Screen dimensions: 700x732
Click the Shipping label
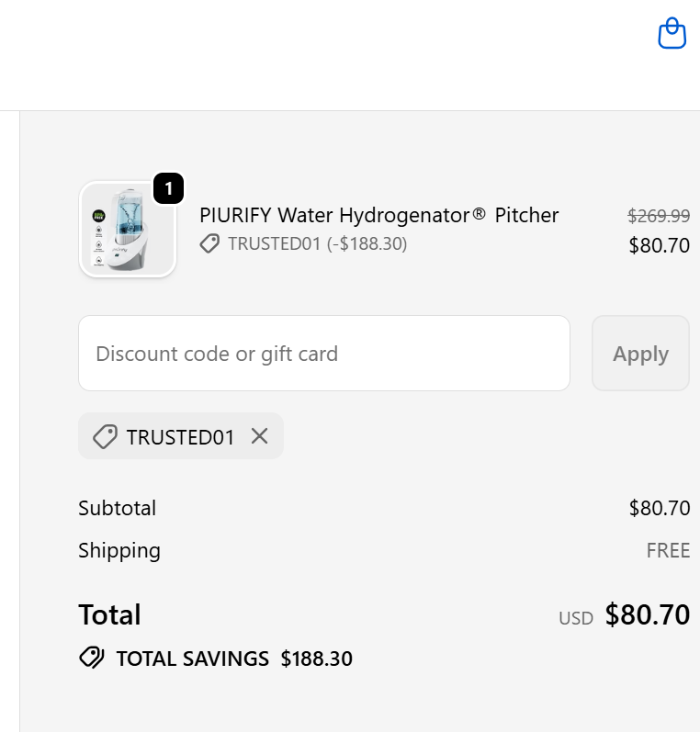tap(119, 550)
